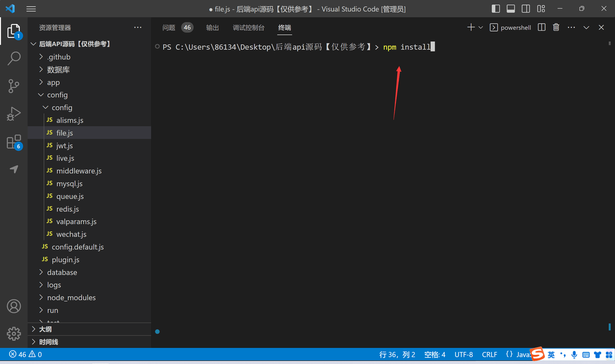Open Explorer more actions ellipsis
Viewport: 615px width, 364px height.
coord(138,27)
